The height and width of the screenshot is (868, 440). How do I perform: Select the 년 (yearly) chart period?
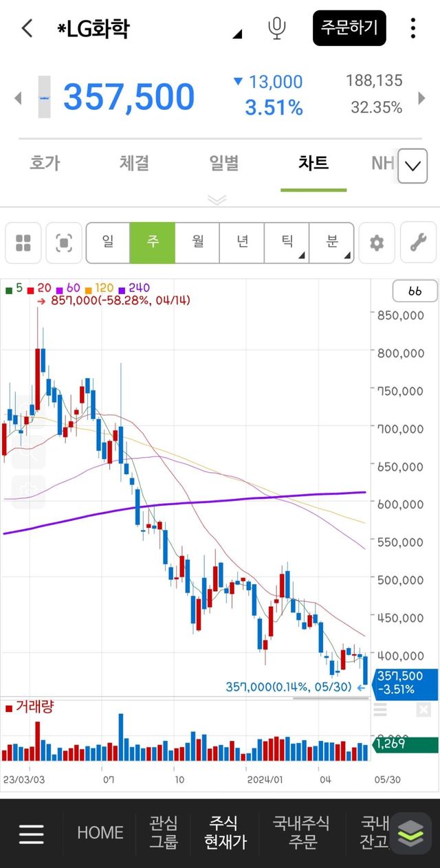click(242, 243)
